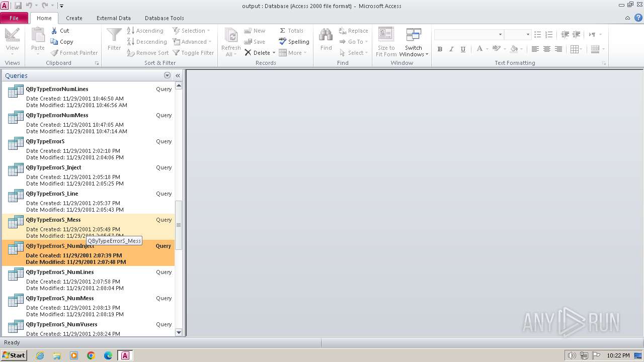Click the bulleted list icon

click(537, 34)
